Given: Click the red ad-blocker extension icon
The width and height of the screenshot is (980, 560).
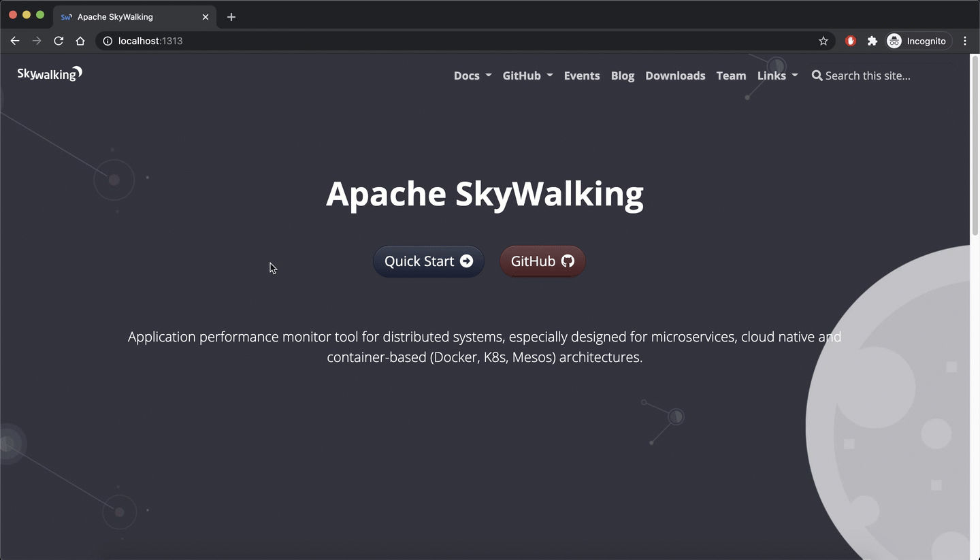Looking at the screenshot, I should click(851, 41).
